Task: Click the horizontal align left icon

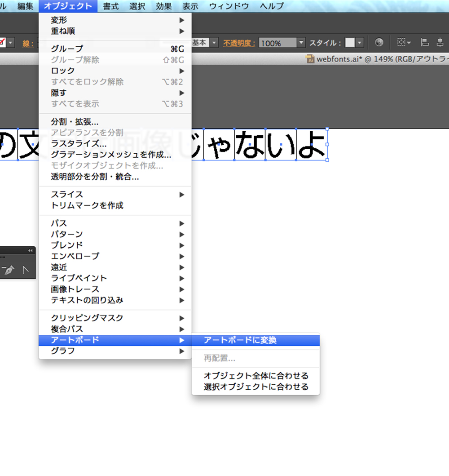Action: (x=425, y=43)
